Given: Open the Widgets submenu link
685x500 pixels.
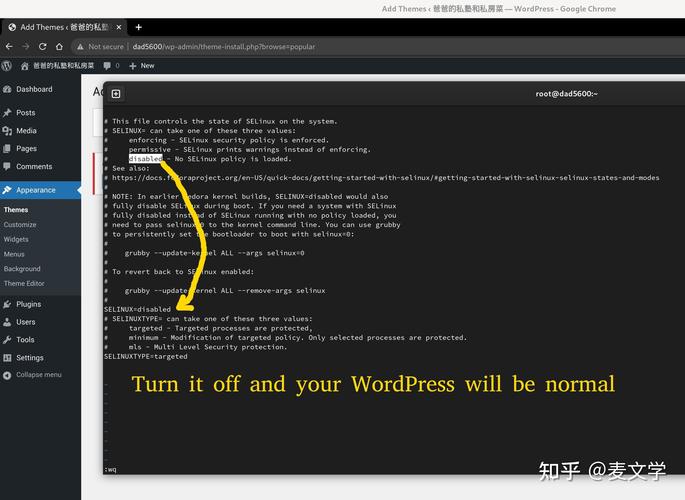Looking at the screenshot, I should point(16,239).
